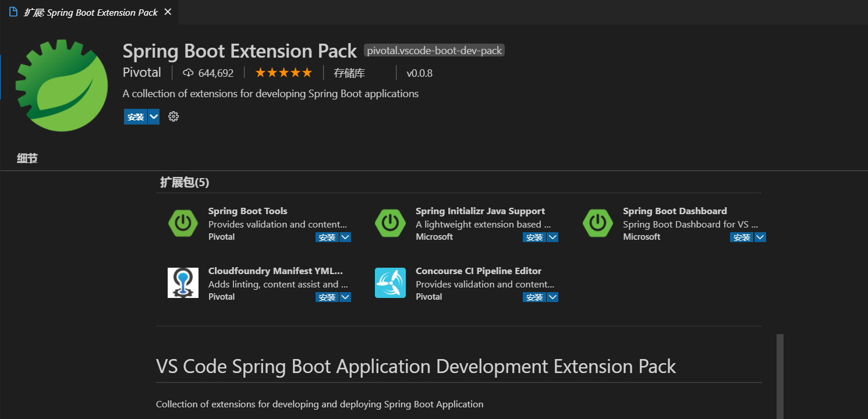This screenshot has width=868, height=419.
Task: Install the Spring Boot Extension Pack
Action: click(x=136, y=117)
